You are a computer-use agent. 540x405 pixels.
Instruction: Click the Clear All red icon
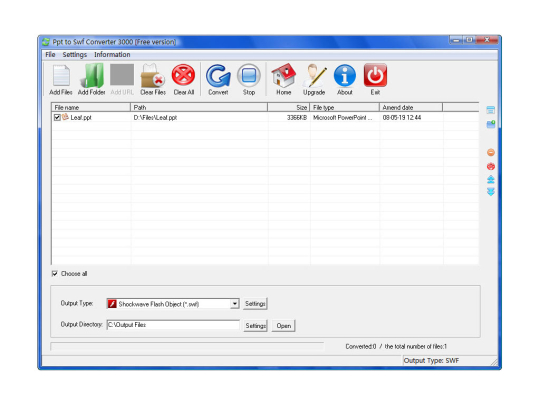tap(184, 75)
